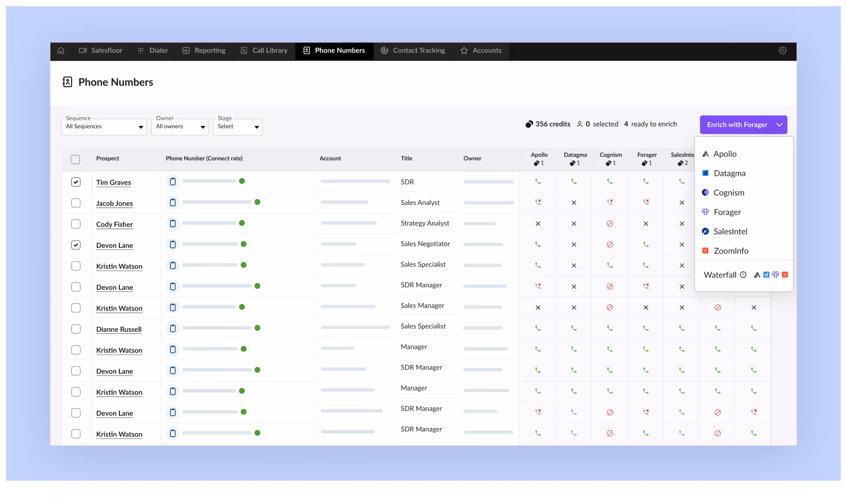
Task: Click Devon Lane's Cognism blocked icon under Sales Negotiator
Action: pyautogui.click(x=610, y=245)
